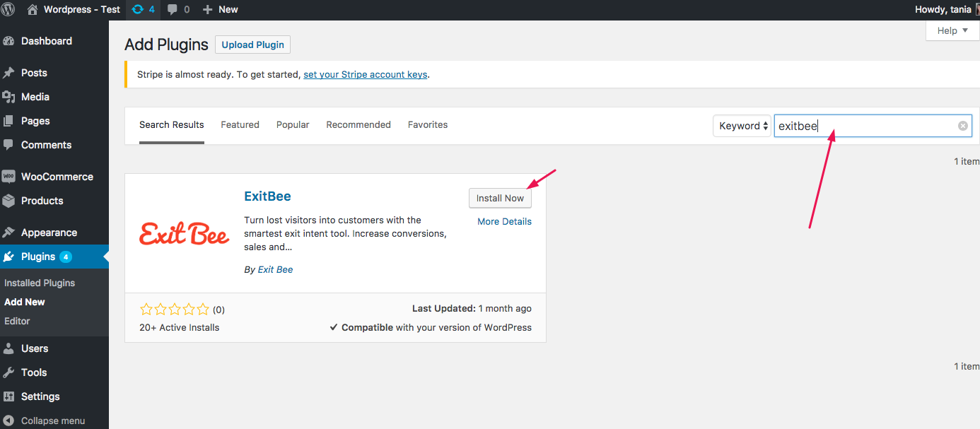Click the Posts pin icon

point(8,73)
